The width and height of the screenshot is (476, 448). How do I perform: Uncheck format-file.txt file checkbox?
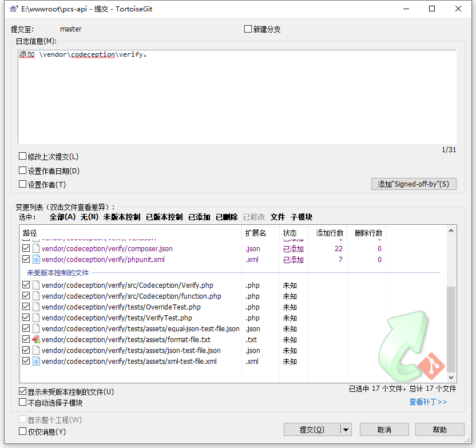[26, 339]
